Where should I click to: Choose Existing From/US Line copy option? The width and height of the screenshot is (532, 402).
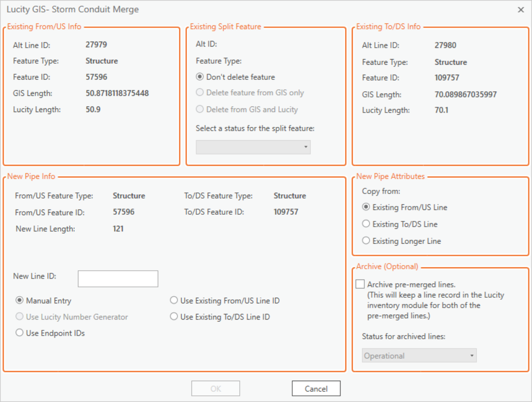point(405,207)
